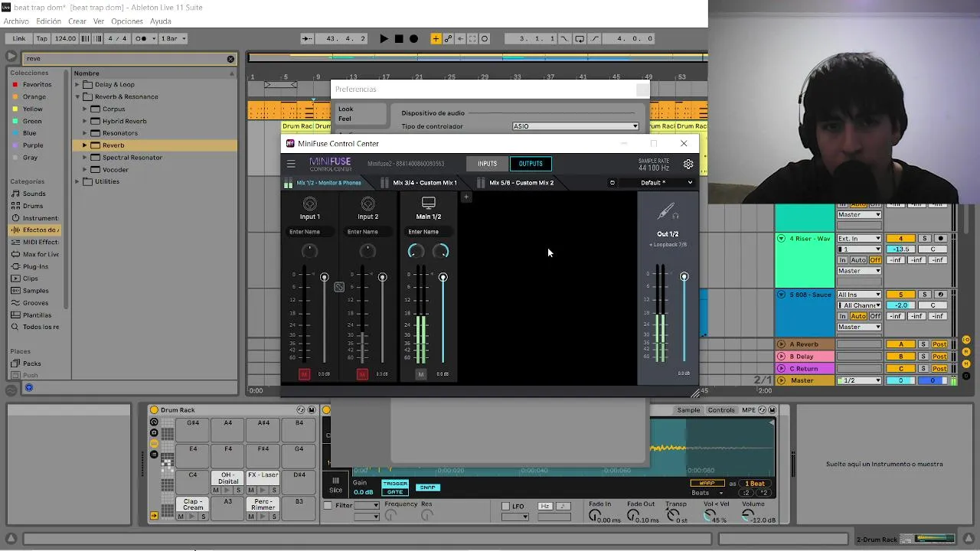The image size is (980, 551).
Task: Click the Tap tempo button
Action: tap(42, 38)
